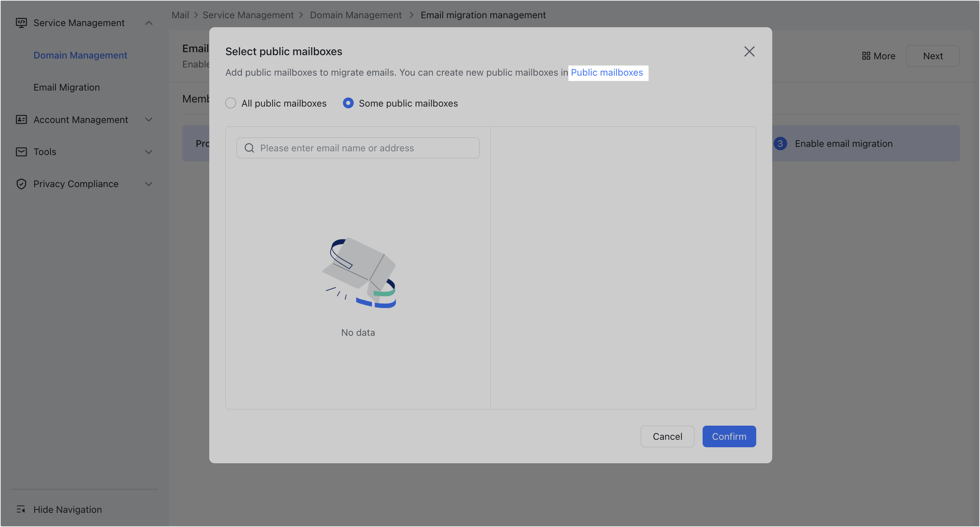Expand the Privacy Compliance section
The image size is (980, 527).
point(149,183)
